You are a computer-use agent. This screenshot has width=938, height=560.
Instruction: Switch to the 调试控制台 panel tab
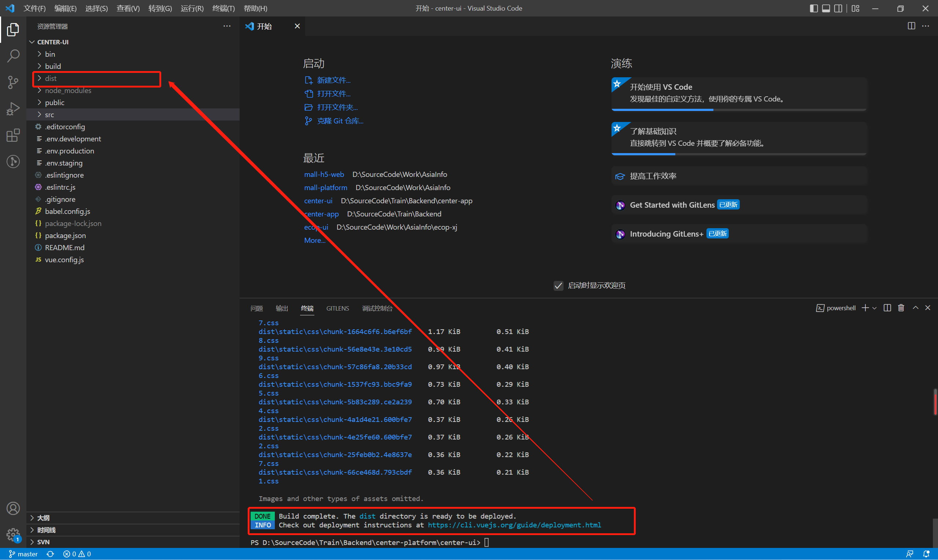(377, 308)
